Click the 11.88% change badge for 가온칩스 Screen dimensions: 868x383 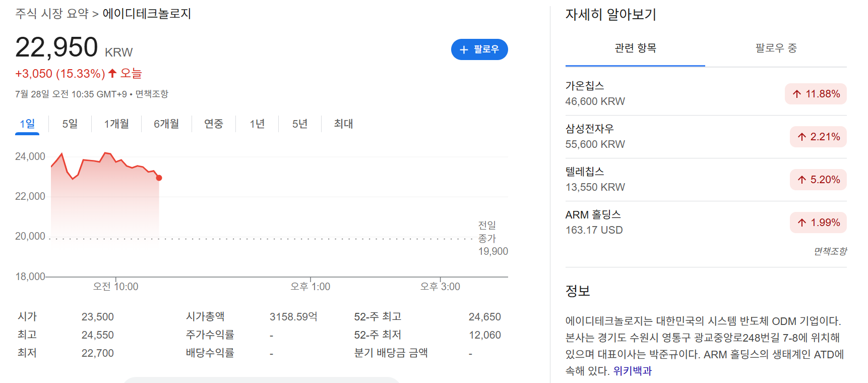click(x=816, y=94)
